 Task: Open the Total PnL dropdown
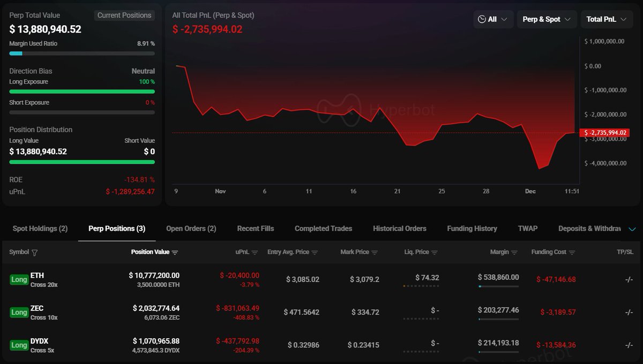pyautogui.click(x=607, y=19)
